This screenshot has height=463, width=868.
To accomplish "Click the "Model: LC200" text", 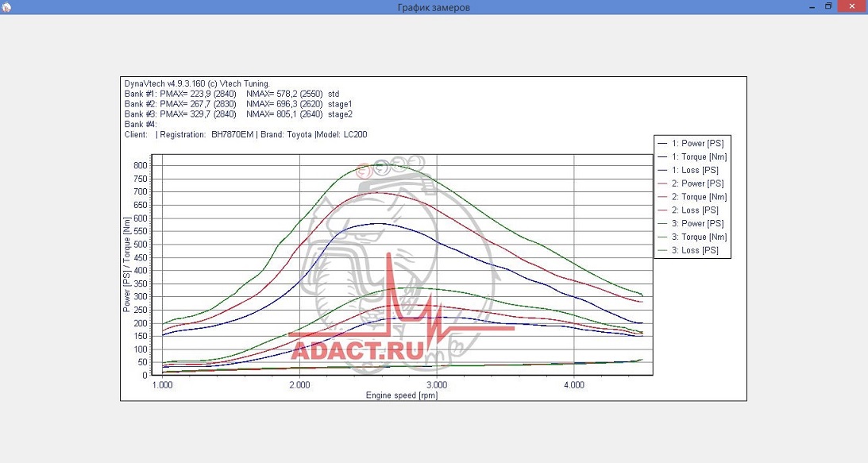I will pos(342,134).
